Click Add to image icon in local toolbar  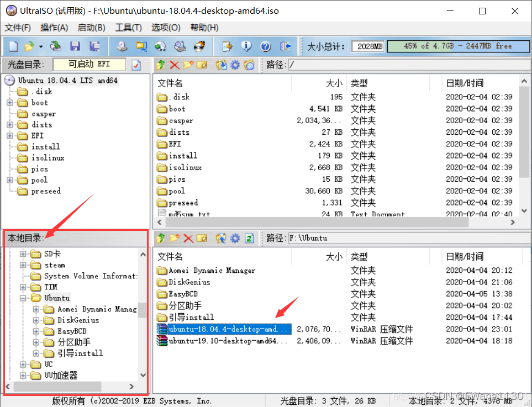(221, 238)
